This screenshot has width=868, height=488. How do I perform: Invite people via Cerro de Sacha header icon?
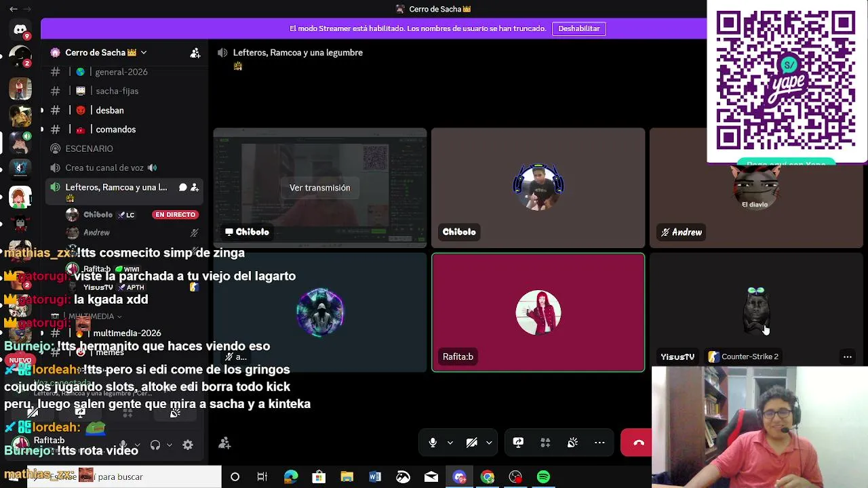pos(195,53)
